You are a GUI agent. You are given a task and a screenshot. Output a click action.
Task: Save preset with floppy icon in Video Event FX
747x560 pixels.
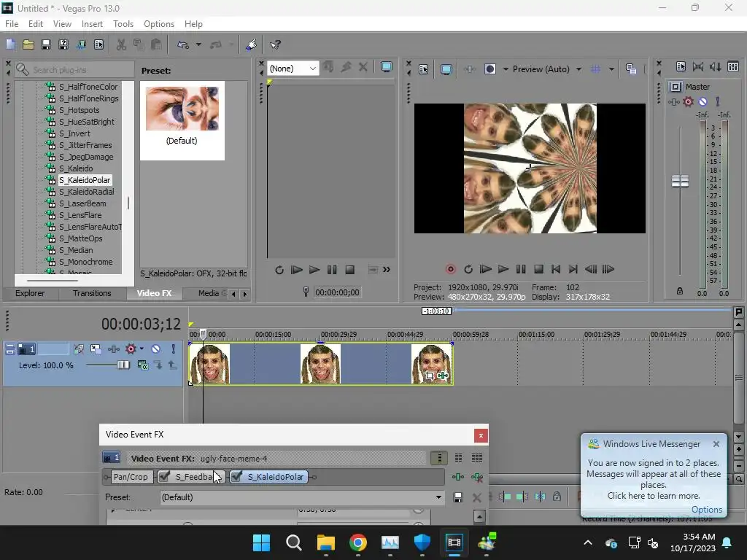(x=458, y=497)
